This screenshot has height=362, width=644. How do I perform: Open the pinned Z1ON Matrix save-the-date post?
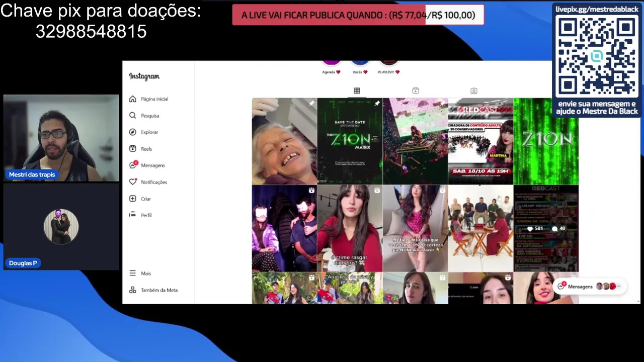click(350, 141)
